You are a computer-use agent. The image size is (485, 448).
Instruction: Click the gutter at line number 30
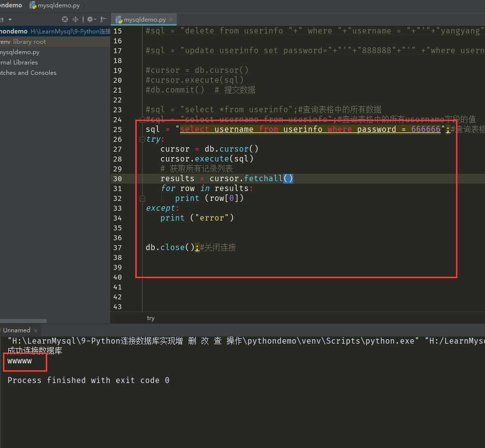(118, 179)
